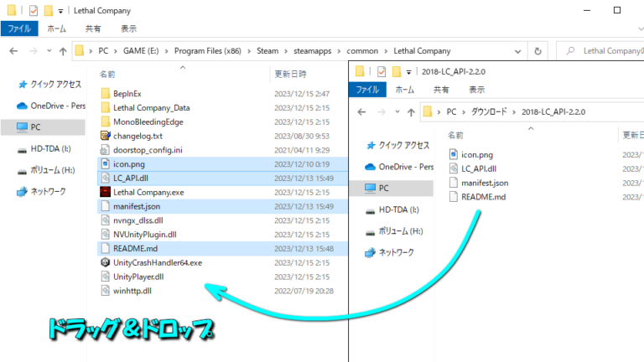
Task: Select the nvngx_dlss.dll file name
Action: [138, 220]
